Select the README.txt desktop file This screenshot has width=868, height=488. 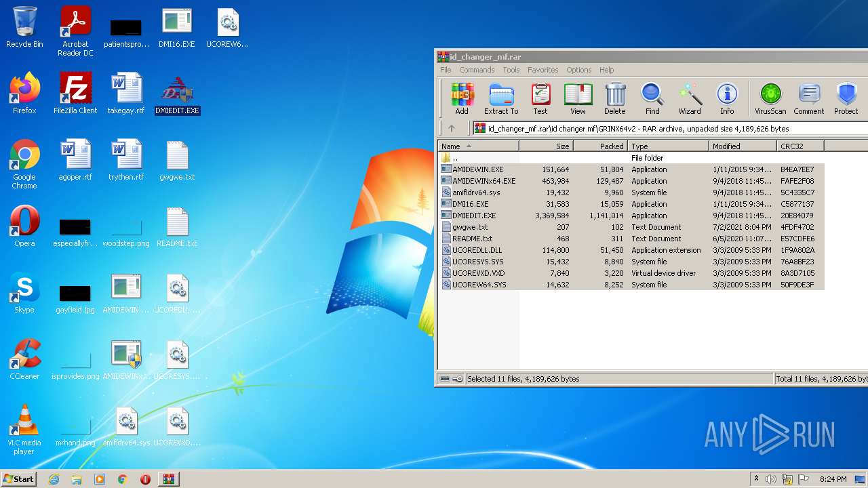(x=177, y=226)
